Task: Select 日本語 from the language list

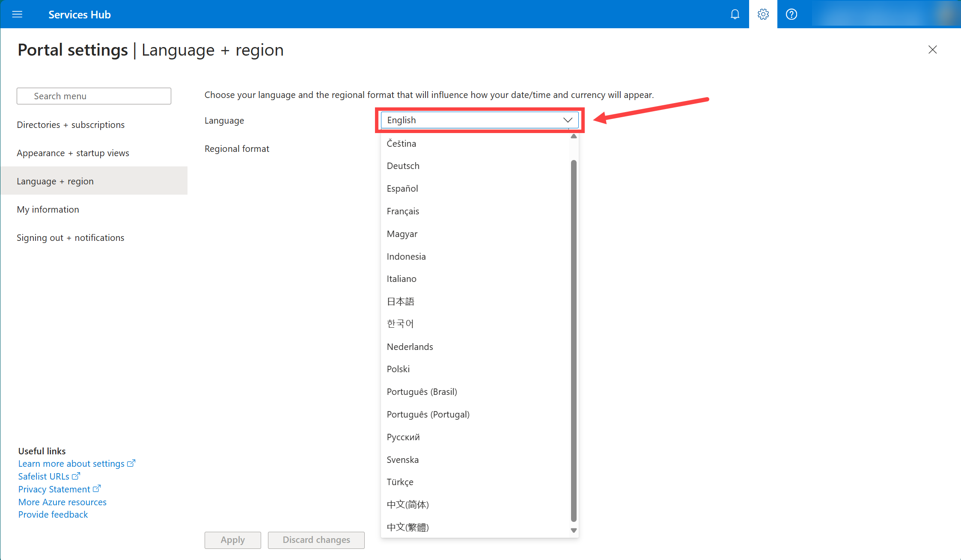Action: (400, 302)
